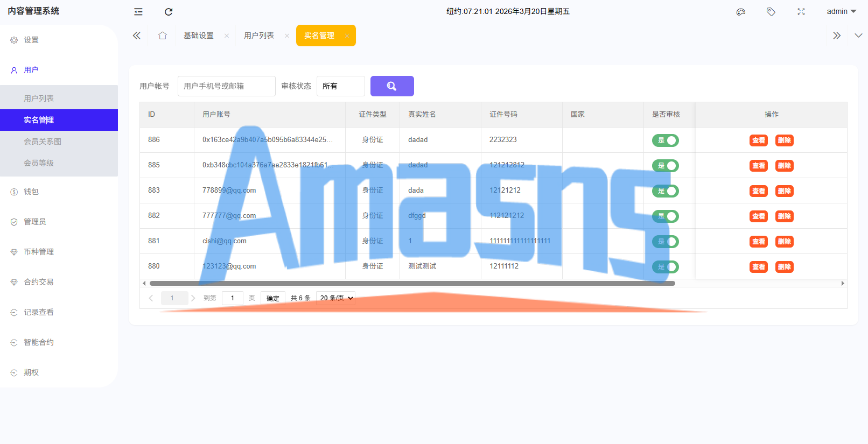Toggle audit switch for ID 882
This screenshot has width=868, height=444.
666,216
